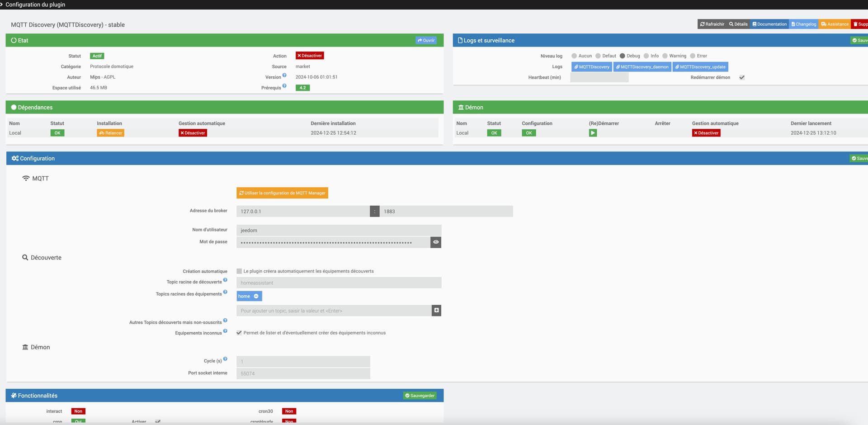Select the Aucun log level
This screenshot has width=868, height=425.
[574, 56]
